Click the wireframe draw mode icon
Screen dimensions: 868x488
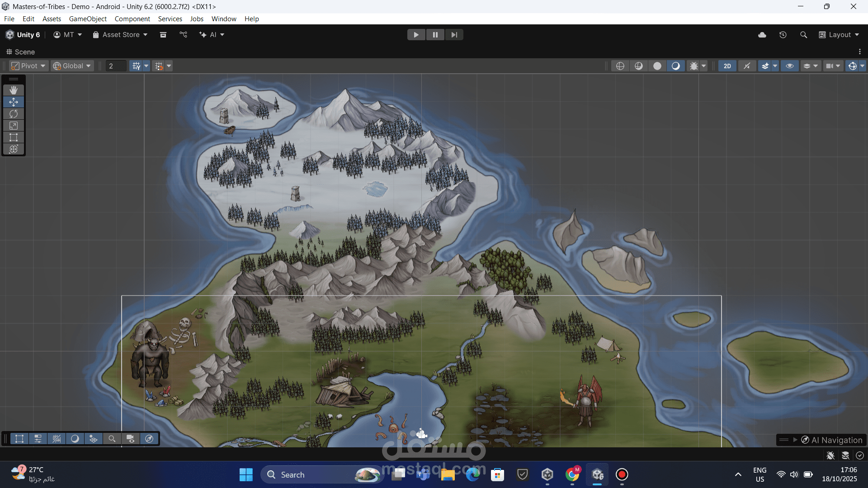[x=620, y=66]
